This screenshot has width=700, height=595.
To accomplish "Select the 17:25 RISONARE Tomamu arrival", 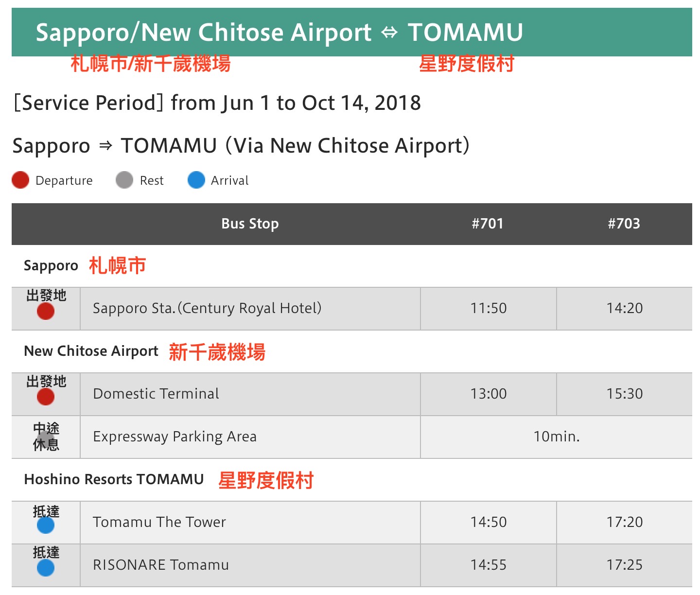I will click(x=625, y=565).
